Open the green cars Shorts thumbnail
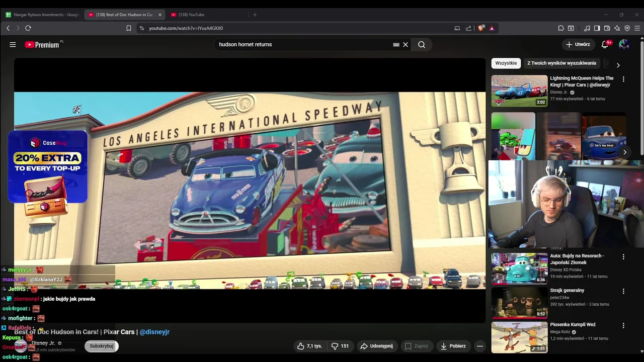This screenshot has height=362, width=644. (x=513, y=136)
